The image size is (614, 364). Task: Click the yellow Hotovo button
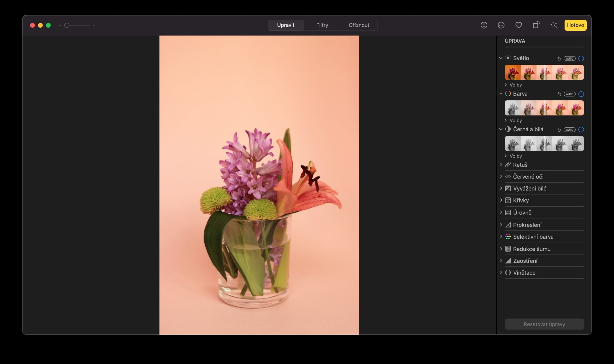click(x=575, y=25)
